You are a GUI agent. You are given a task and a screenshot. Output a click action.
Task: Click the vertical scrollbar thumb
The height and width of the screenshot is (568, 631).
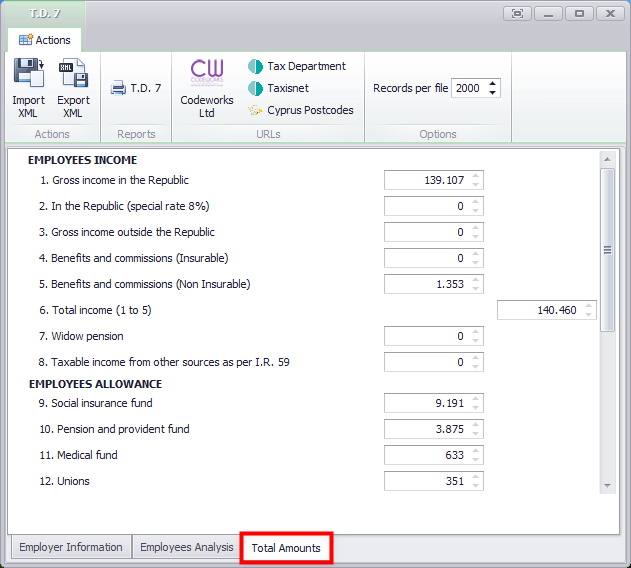(x=607, y=250)
